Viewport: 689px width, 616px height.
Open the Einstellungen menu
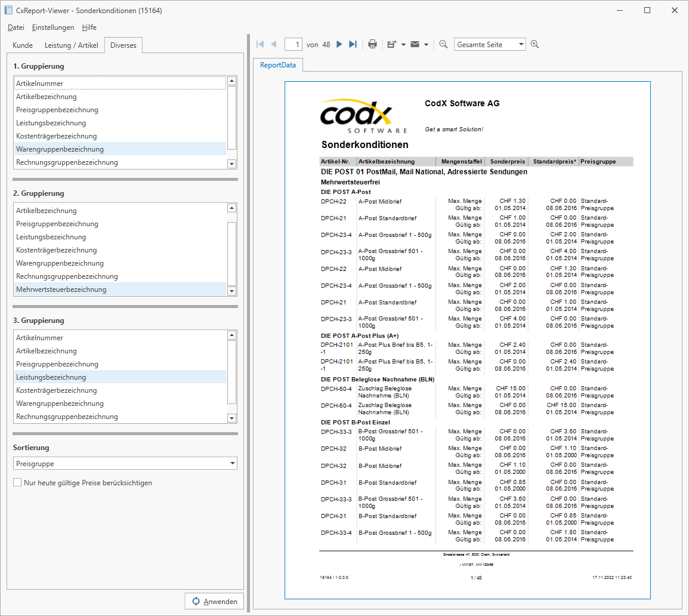(53, 27)
